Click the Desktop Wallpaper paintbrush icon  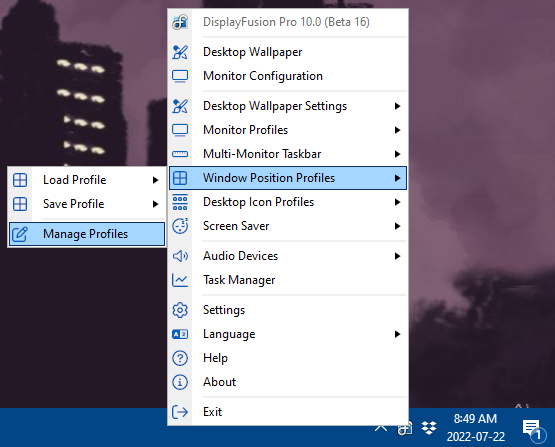180,52
